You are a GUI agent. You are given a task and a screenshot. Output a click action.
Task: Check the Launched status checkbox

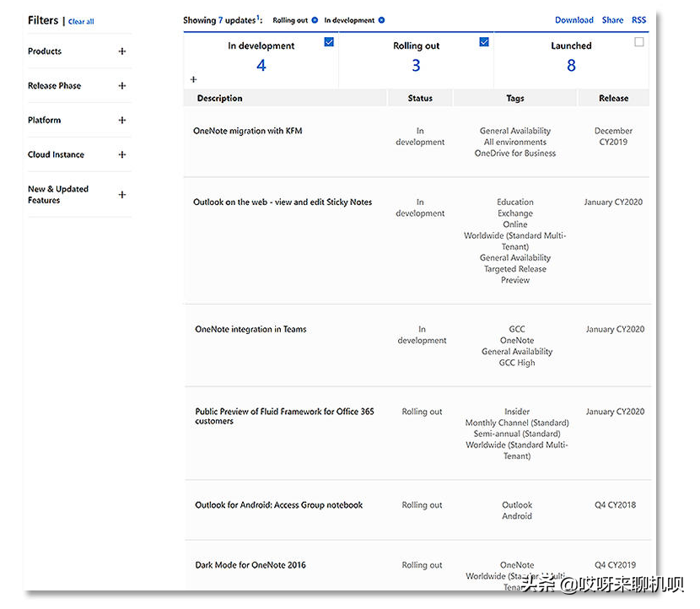pos(639,42)
